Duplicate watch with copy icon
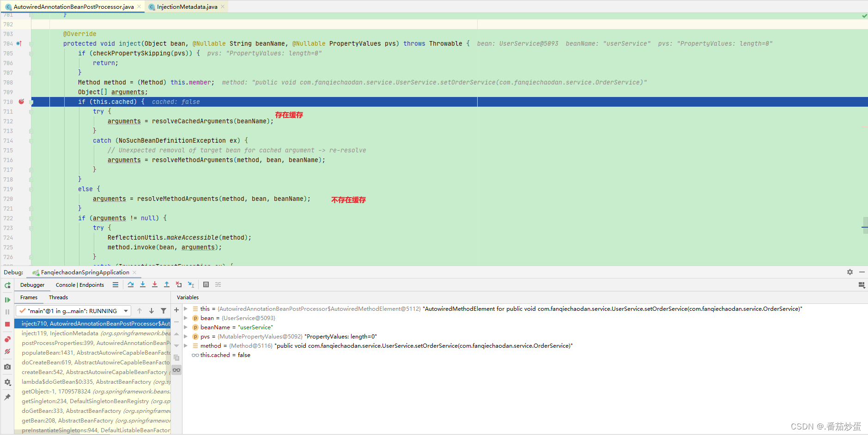868x435 pixels. 176,357
